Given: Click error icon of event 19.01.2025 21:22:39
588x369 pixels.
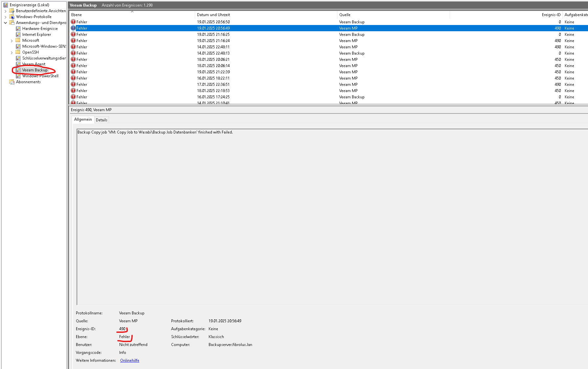Looking at the screenshot, I should pyautogui.click(x=73, y=72).
